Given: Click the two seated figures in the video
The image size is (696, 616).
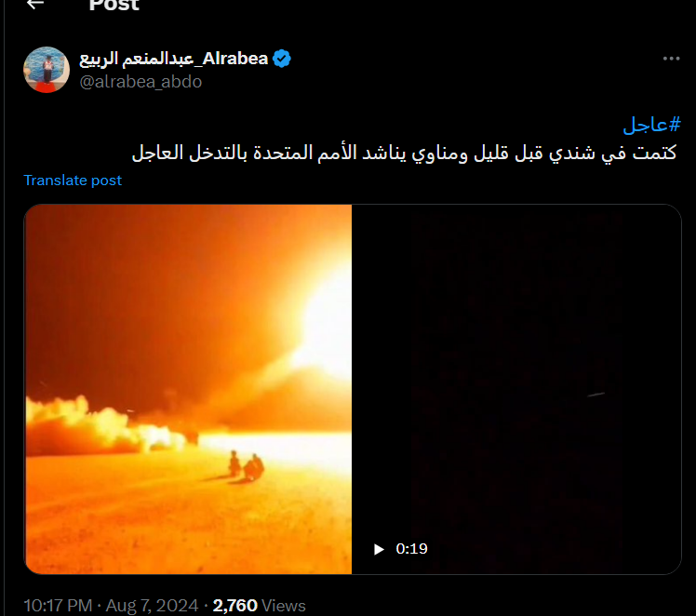Looking at the screenshot, I should point(247,465).
